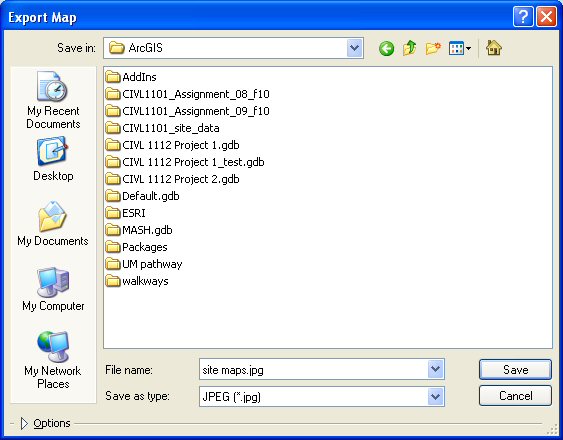Click the Save button
Image resolution: width=563 pixels, height=440 pixels.
click(515, 370)
